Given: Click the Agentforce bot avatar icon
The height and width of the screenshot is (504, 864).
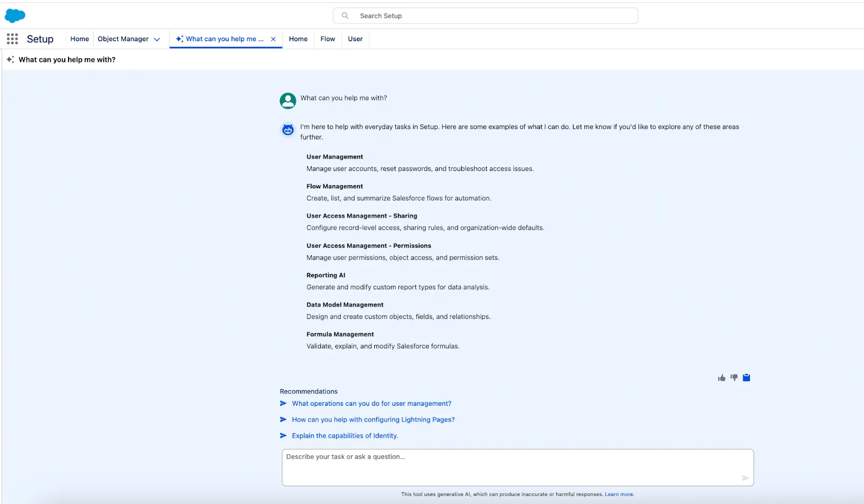Looking at the screenshot, I should 288,130.
